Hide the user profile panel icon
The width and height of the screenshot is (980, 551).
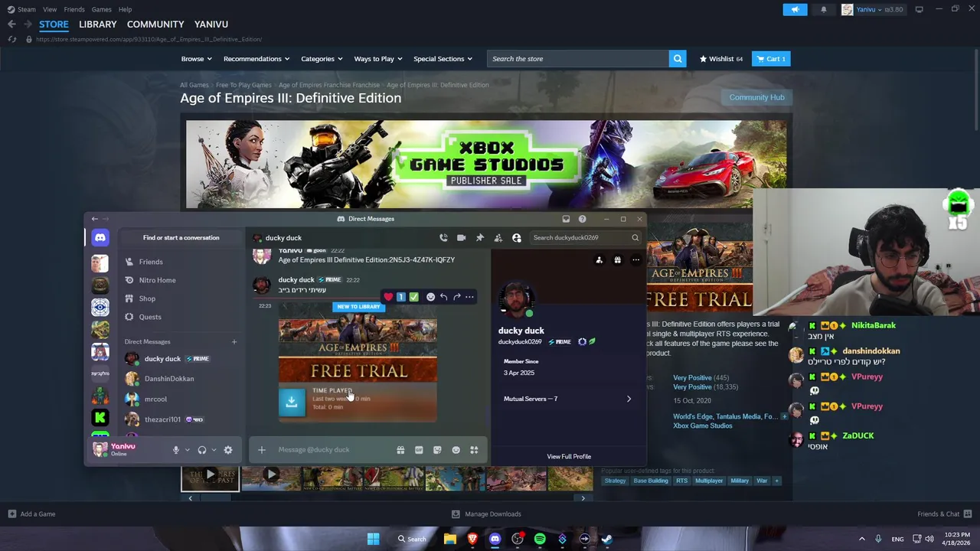click(517, 238)
